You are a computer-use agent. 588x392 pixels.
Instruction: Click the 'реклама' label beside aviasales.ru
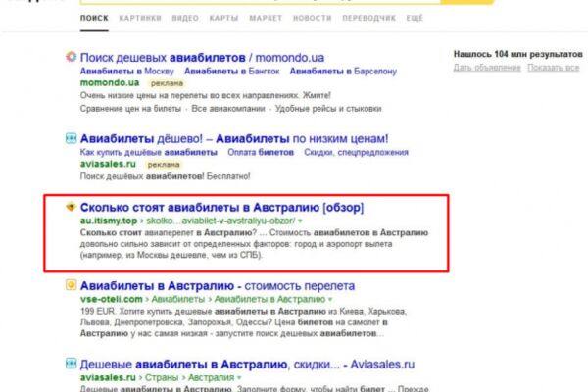click(x=164, y=165)
